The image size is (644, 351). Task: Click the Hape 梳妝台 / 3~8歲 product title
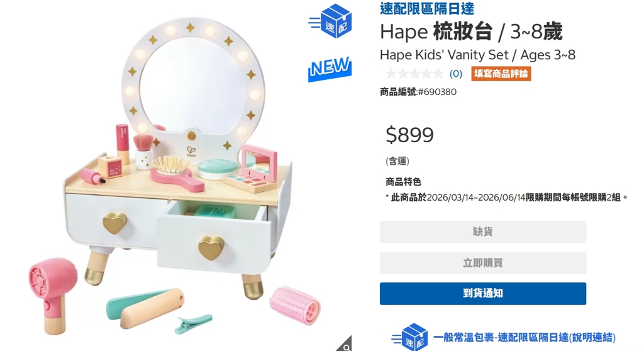click(470, 31)
